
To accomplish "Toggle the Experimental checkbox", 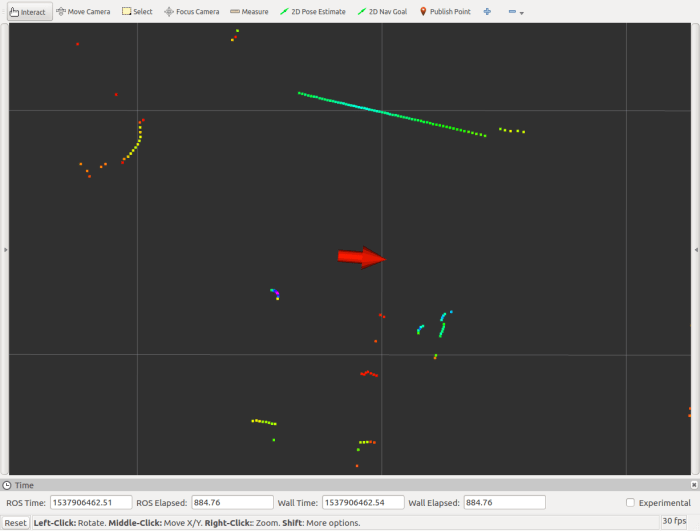I will pos(630,502).
